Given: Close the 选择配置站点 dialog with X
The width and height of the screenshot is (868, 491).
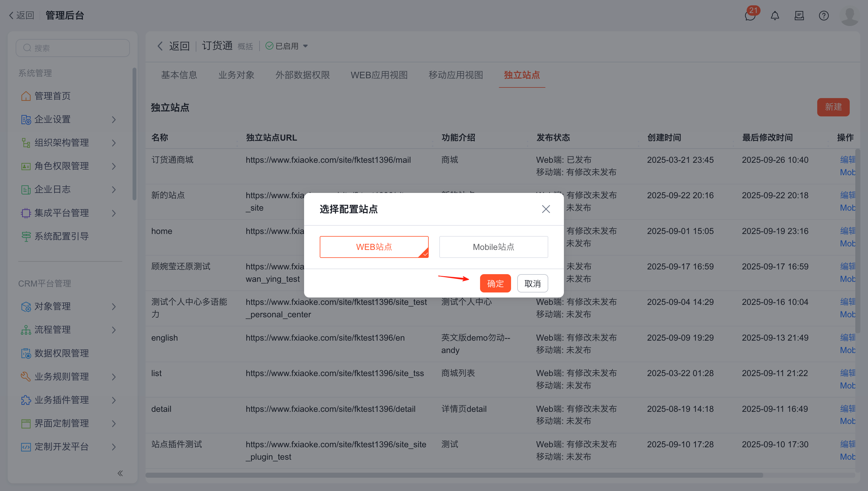Looking at the screenshot, I should (546, 209).
